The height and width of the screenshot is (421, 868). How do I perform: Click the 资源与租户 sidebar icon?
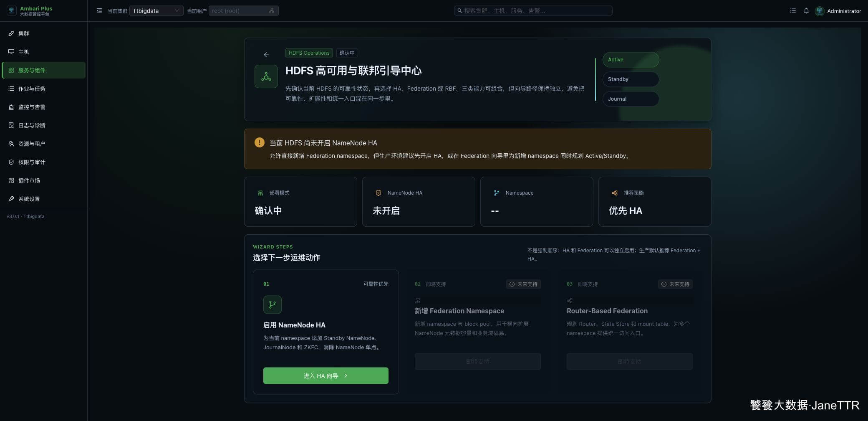click(x=11, y=144)
